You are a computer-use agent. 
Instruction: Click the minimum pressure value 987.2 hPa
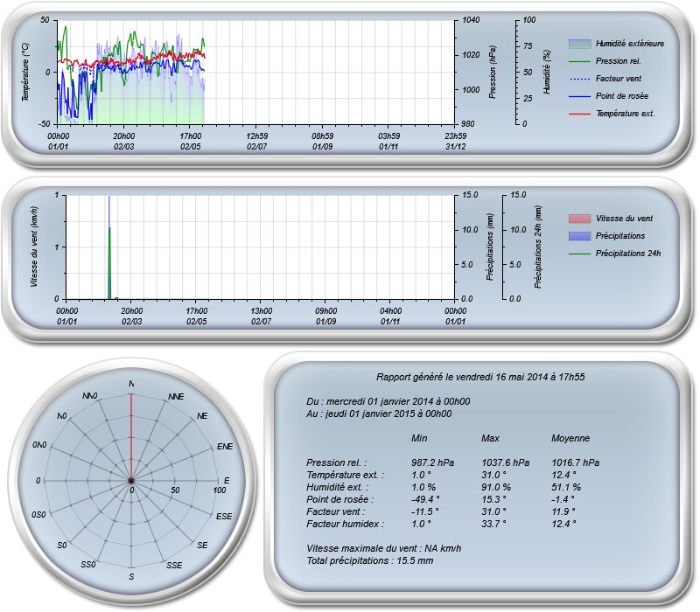pyautogui.click(x=432, y=463)
